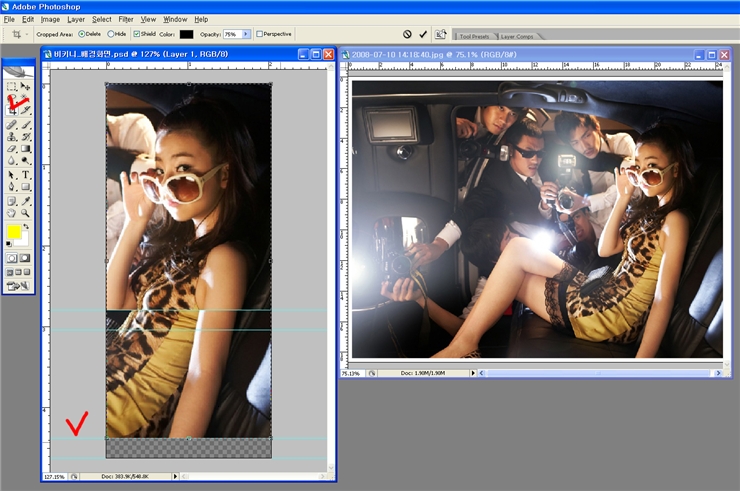Open the Edit menu
This screenshot has height=491, width=740.
[28, 19]
